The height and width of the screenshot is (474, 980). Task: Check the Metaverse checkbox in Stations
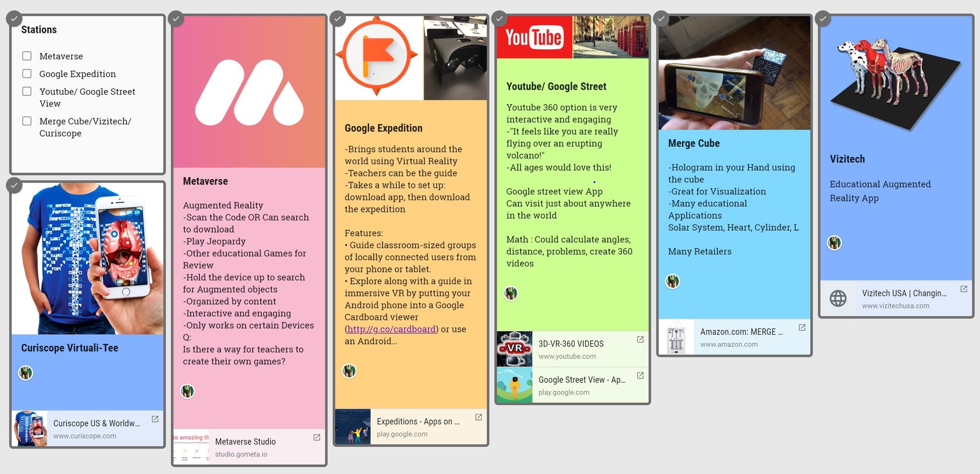tap(27, 56)
